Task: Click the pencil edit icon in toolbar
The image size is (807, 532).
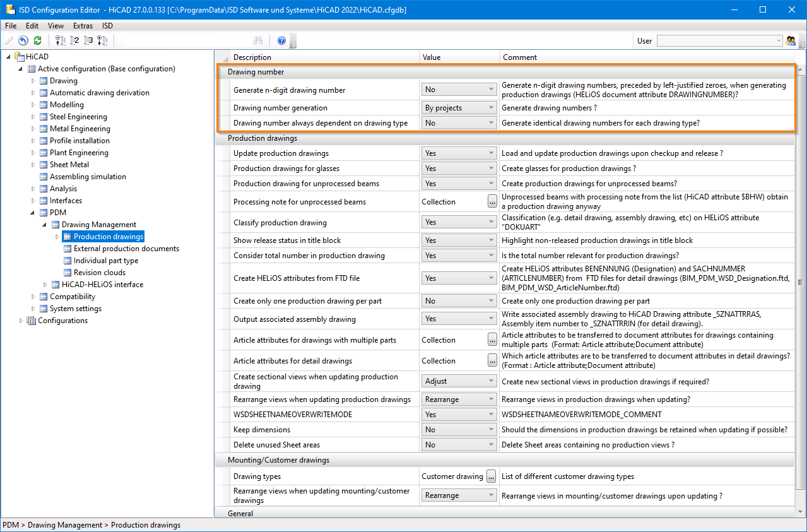Action: [x=9, y=40]
